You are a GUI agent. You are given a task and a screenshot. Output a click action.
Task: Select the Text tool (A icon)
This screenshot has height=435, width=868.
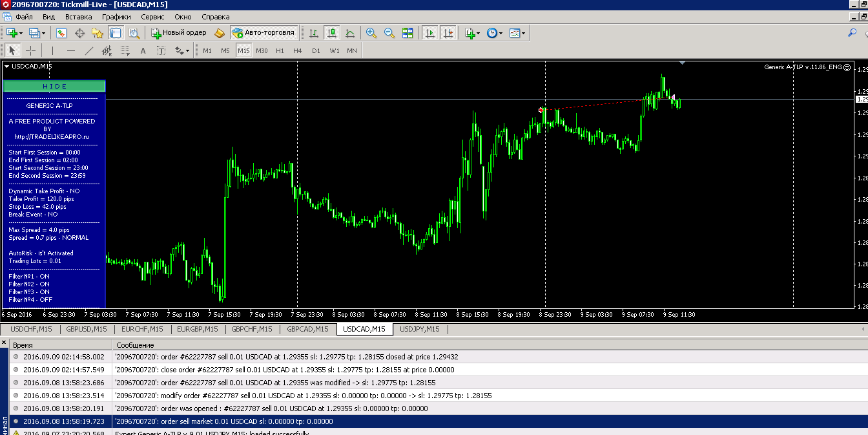pos(143,50)
